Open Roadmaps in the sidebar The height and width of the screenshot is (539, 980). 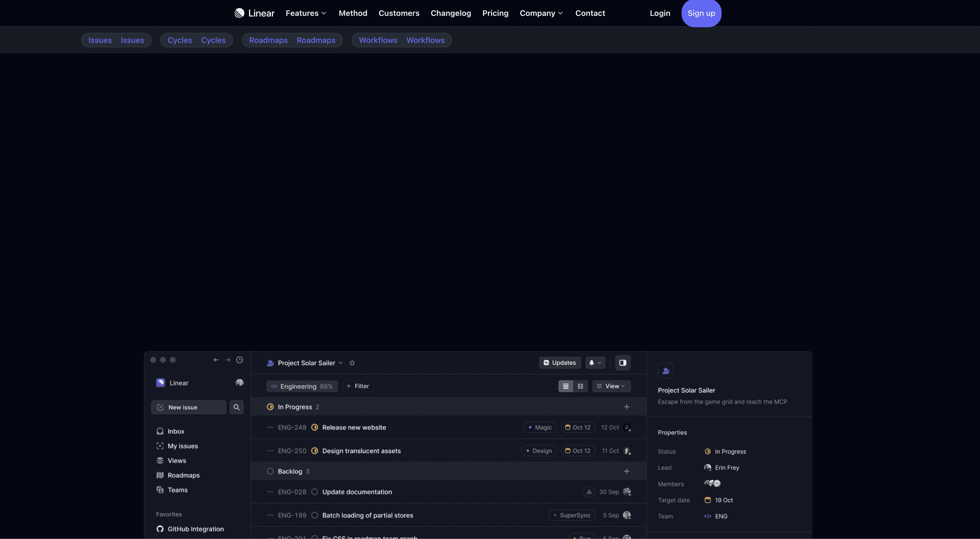pos(178,475)
